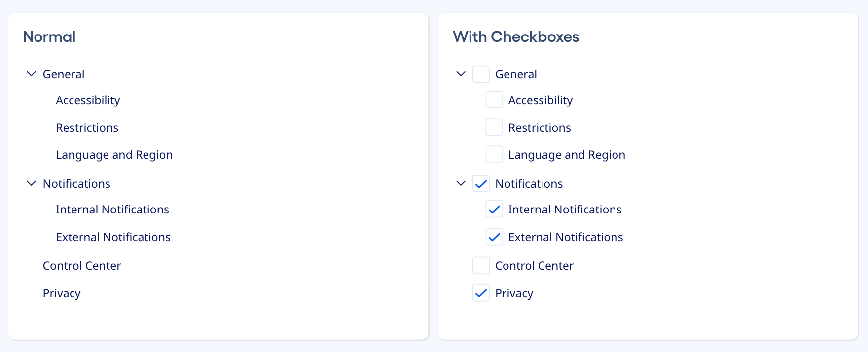Uncheck the Notifications checkbox

pyautogui.click(x=481, y=183)
